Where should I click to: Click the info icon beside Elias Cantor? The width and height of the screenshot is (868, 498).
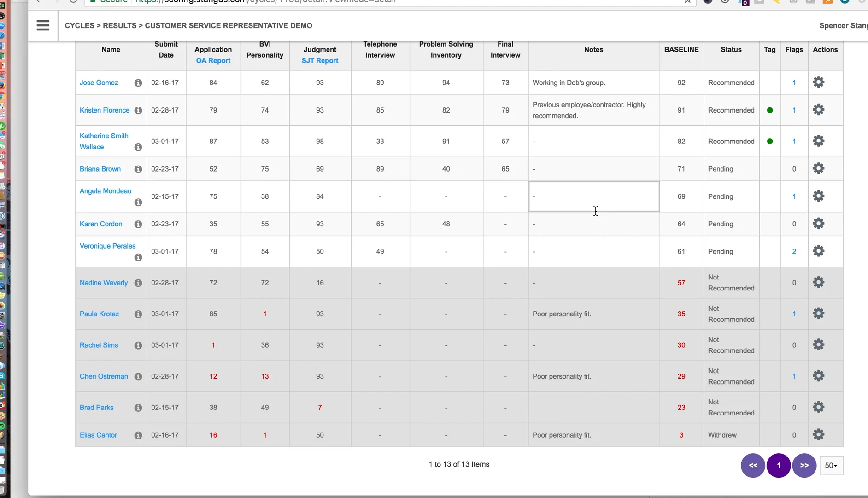point(138,435)
